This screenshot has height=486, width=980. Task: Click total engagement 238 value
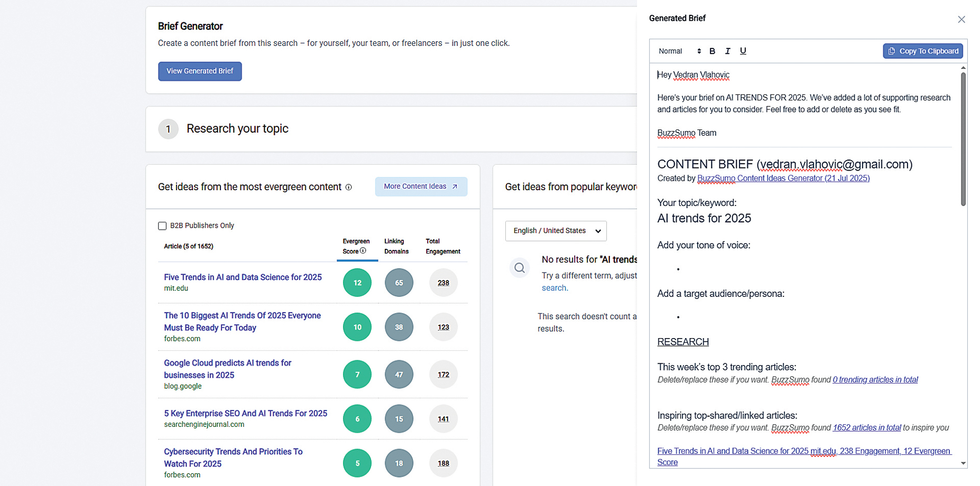(x=443, y=283)
